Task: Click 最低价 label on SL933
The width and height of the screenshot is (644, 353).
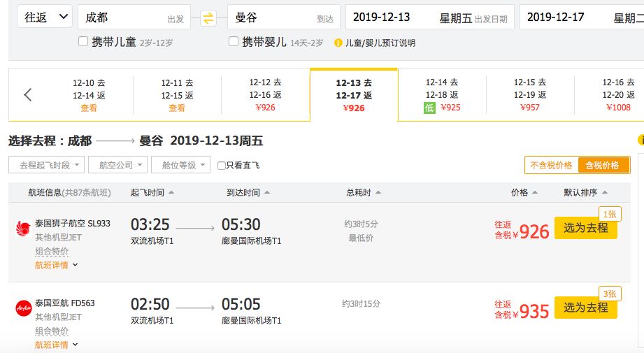Action: click(x=361, y=238)
